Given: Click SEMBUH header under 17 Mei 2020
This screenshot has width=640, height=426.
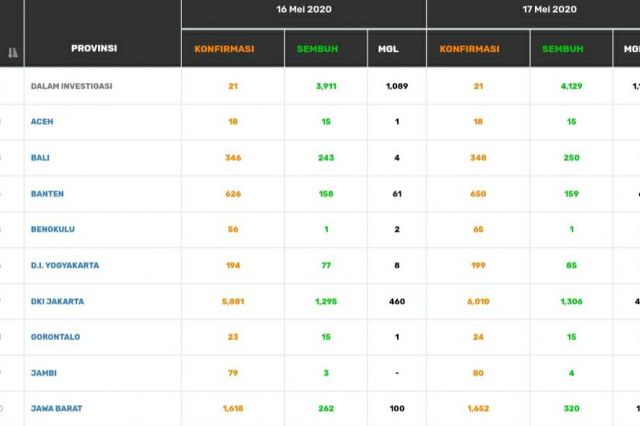Looking at the screenshot, I should (x=562, y=48).
